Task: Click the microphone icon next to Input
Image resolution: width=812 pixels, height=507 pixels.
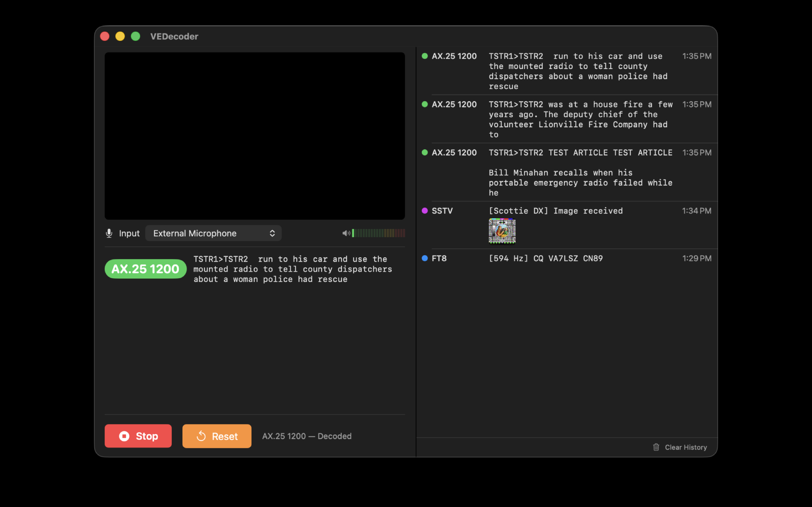Action: [109, 233]
